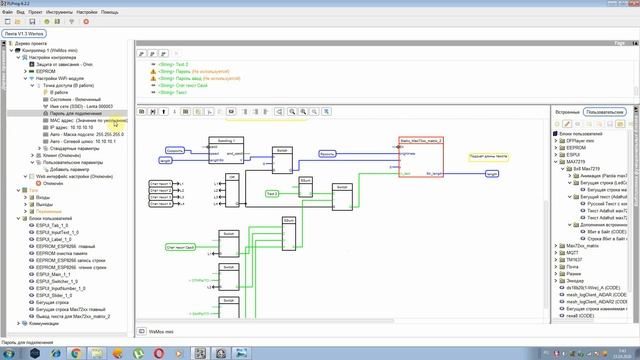Expand the ESPUI folder in block library
The height and width of the screenshot is (360, 640).
[556, 155]
